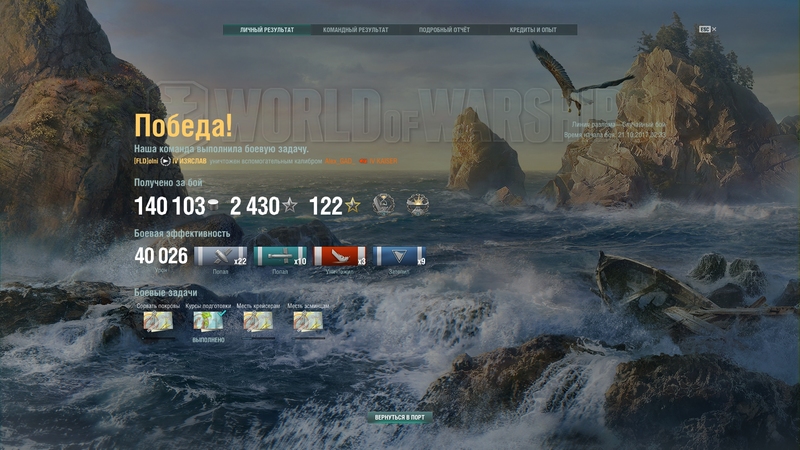Close the results screen with ESC button

point(705,30)
